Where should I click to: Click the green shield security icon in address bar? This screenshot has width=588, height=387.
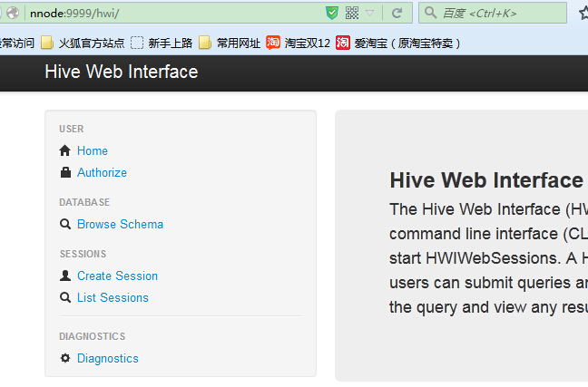tap(332, 13)
